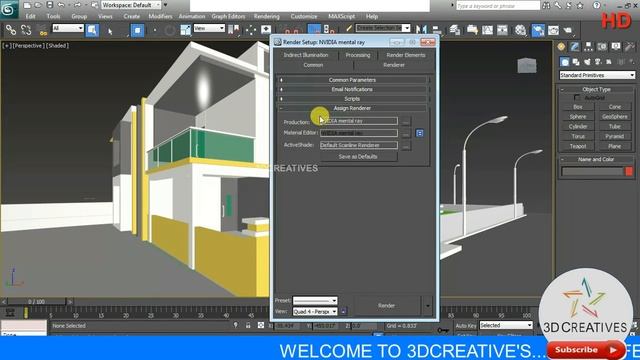640x360 pixels.
Task: Open the Rendering menu
Action: coord(267,16)
